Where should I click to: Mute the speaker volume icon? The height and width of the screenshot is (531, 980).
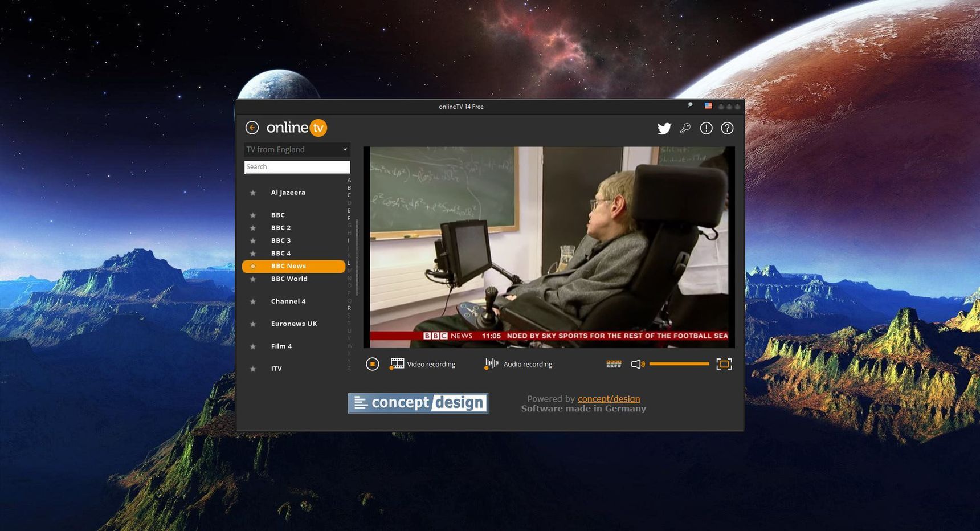point(638,364)
